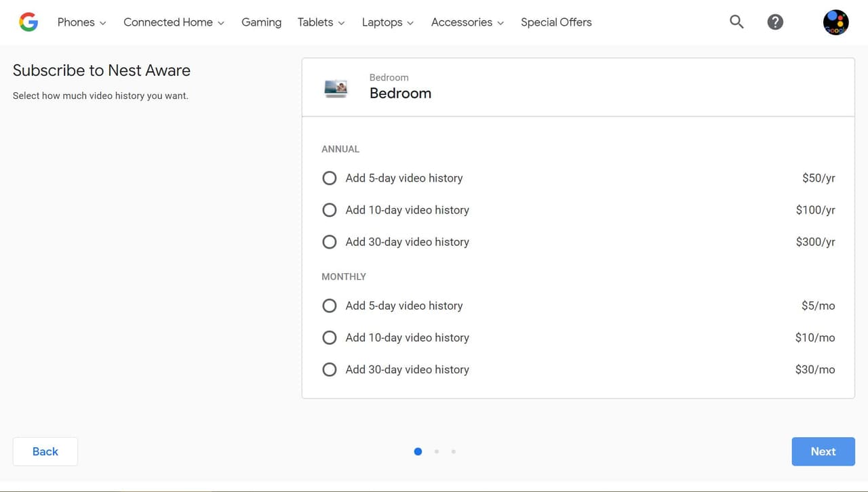The height and width of the screenshot is (492, 868).
Task: Open the Accessories dropdown menu
Action: (x=468, y=22)
